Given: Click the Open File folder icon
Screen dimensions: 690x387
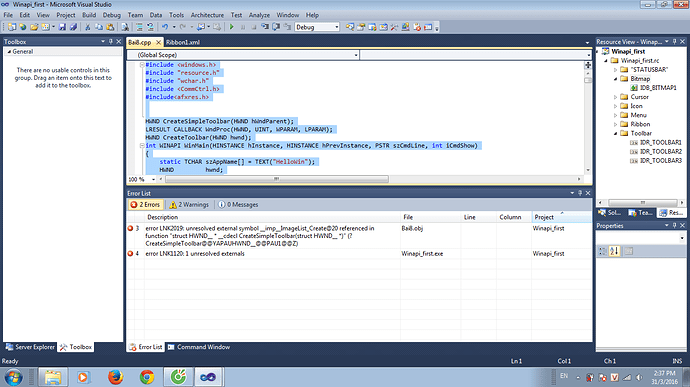Looking at the screenshot, I should [34, 27].
